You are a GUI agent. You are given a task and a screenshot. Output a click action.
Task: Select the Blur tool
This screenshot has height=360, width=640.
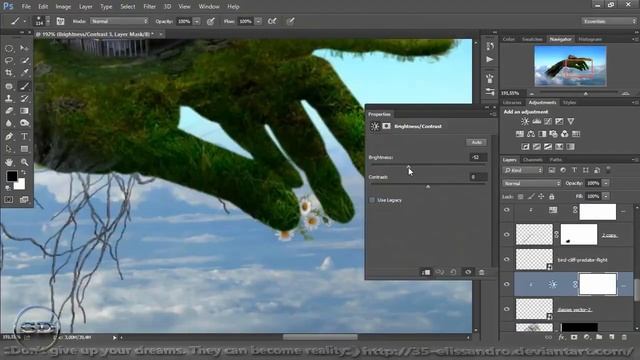9,123
